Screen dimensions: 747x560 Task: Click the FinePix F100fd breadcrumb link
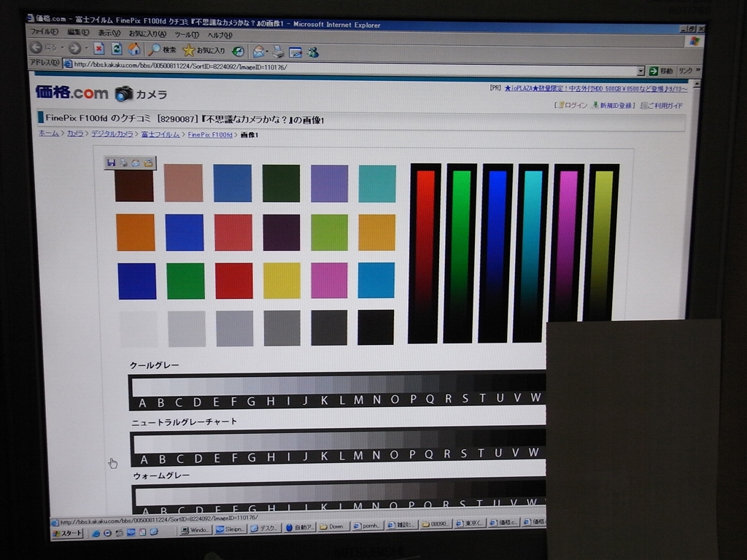(210, 135)
